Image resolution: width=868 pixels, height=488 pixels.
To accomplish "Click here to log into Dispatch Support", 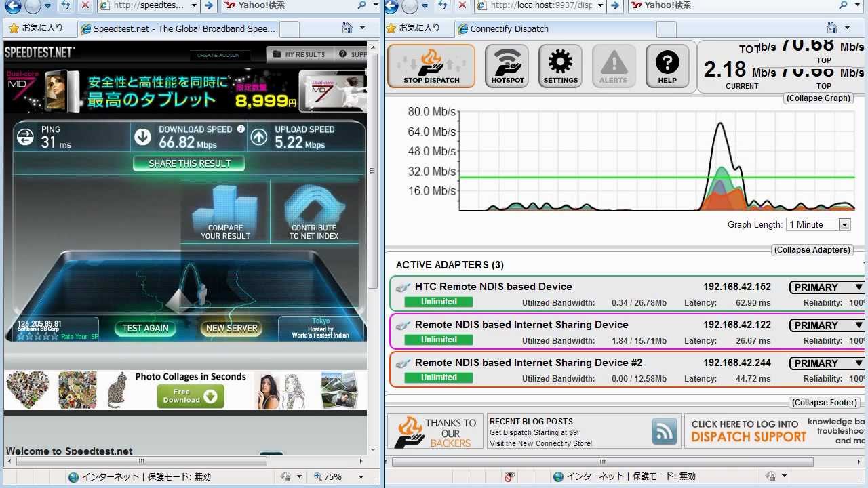I will [x=749, y=431].
